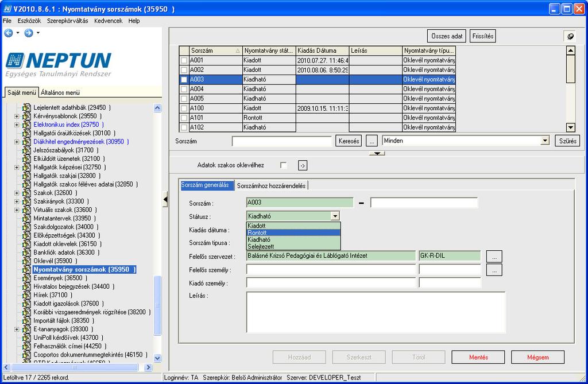The width and height of the screenshot is (588, 384).
Task: Open the Kedvencek menu
Action: pos(109,21)
